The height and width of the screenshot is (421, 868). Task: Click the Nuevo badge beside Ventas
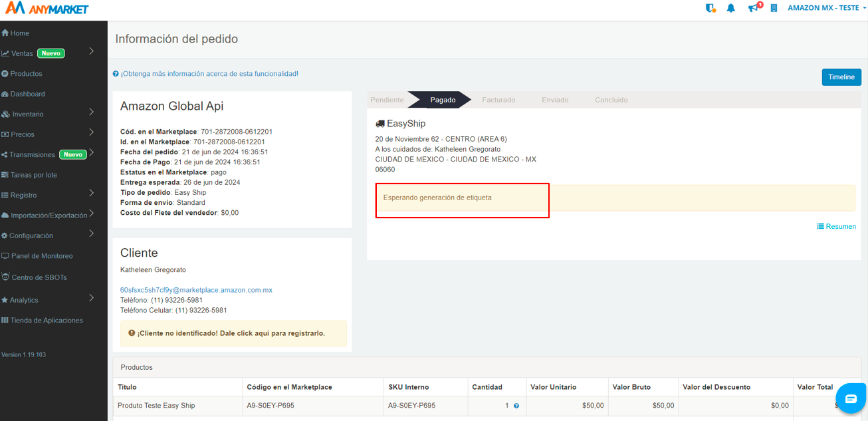(51, 53)
